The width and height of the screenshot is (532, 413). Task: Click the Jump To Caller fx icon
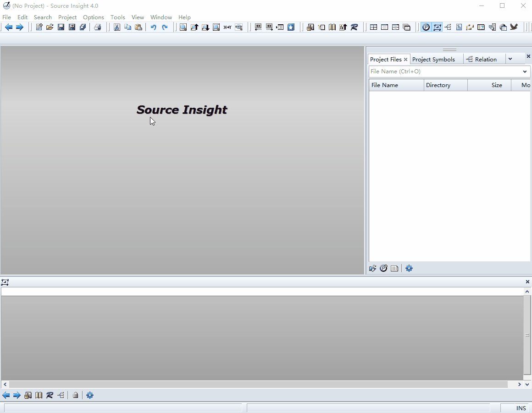coord(343,27)
